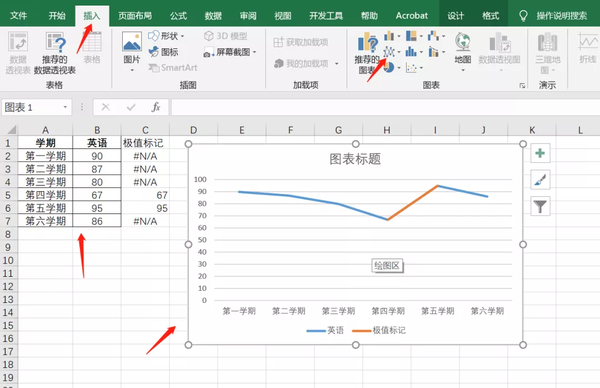Switch to the Home (开始) tab
The image size is (600, 388).
(57, 16)
